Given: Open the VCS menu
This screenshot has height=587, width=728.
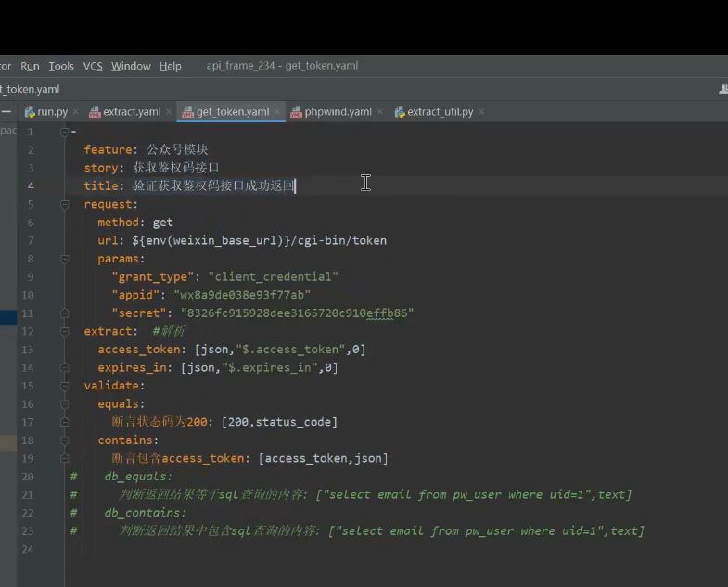Looking at the screenshot, I should [93, 66].
